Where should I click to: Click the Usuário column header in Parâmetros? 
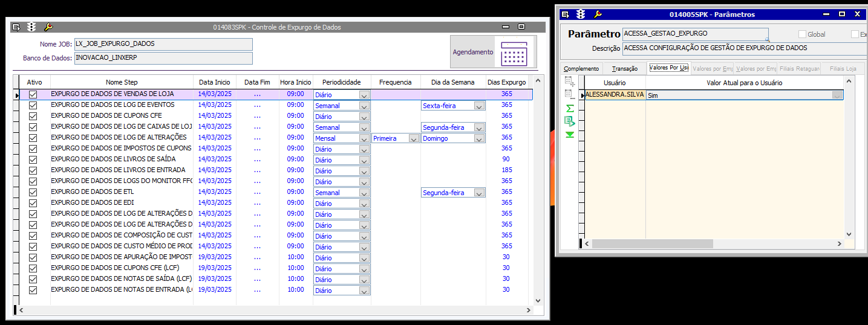coord(615,82)
